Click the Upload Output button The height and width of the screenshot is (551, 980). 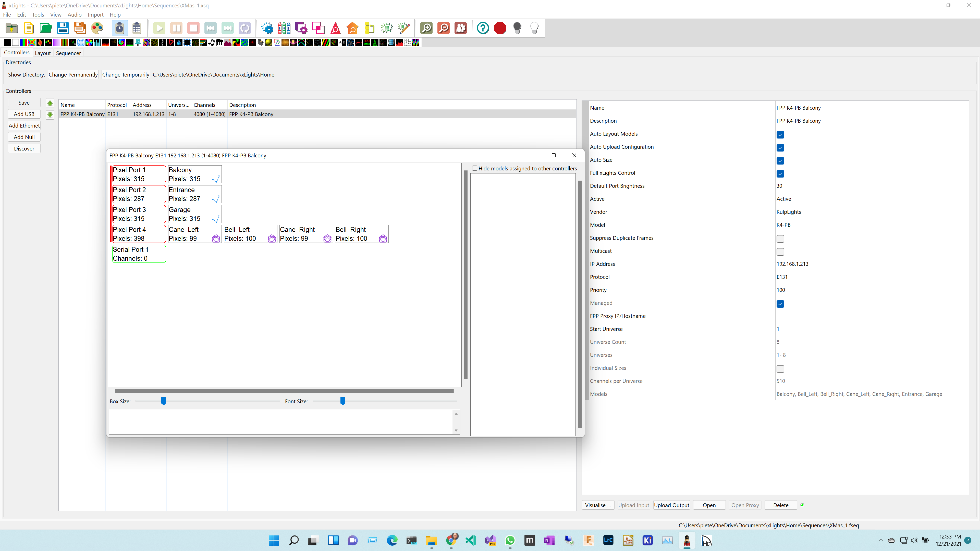click(x=671, y=505)
